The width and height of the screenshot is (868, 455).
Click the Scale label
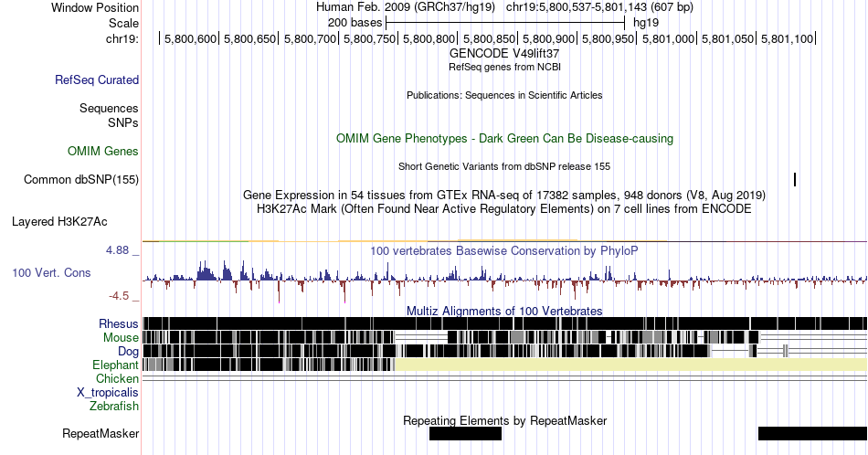point(123,23)
